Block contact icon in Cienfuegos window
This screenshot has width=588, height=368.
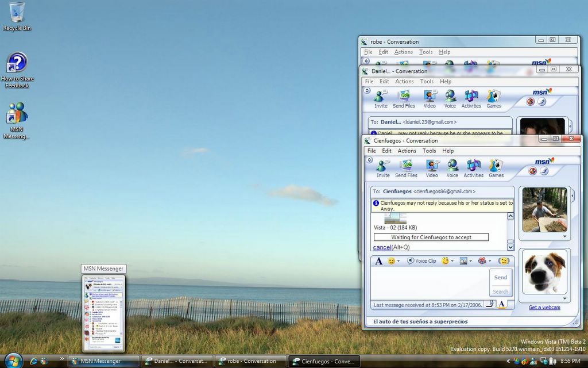(532, 171)
